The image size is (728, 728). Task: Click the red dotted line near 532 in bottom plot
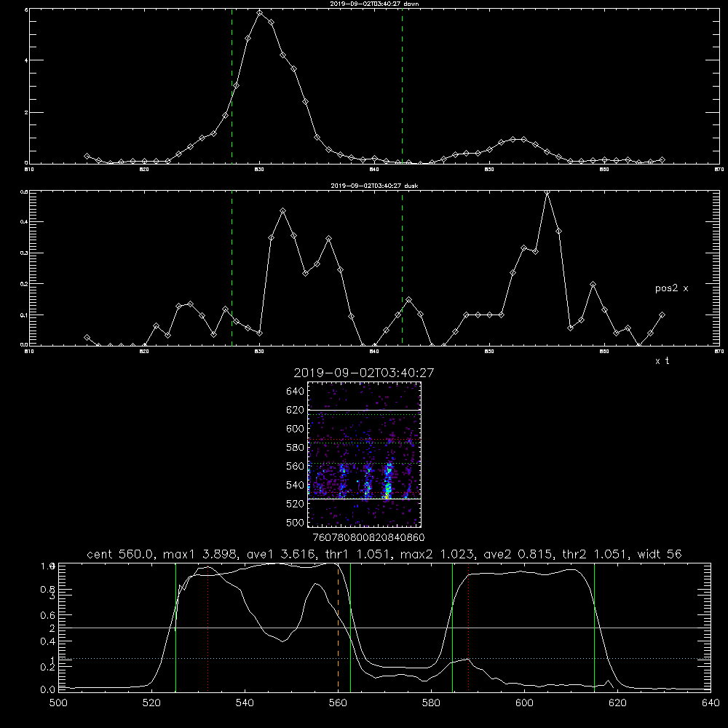[x=208, y=627]
